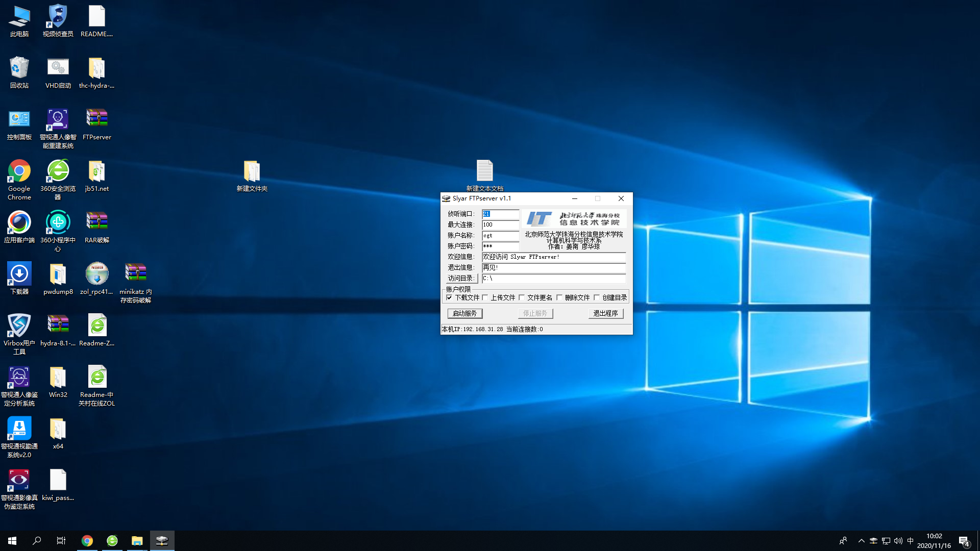The image size is (980, 551).
Task: Open the Google Chrome desktop shortcut
Action: click(19, 170)
